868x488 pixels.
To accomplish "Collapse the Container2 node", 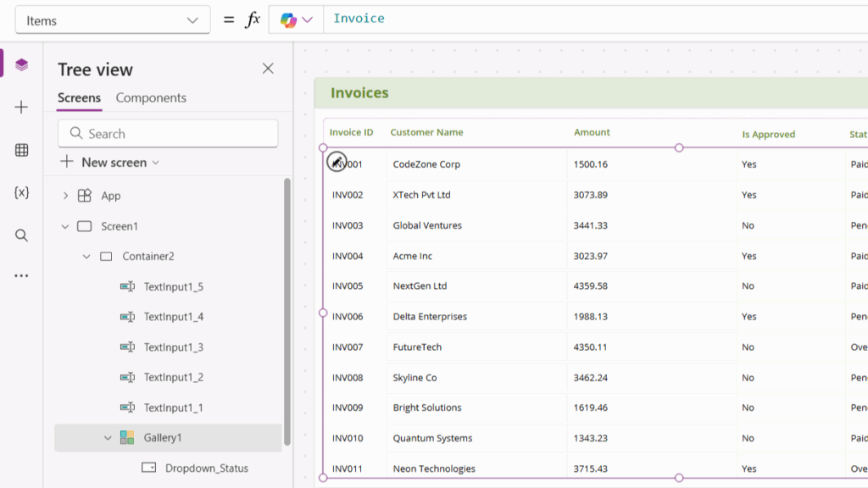I will [86, 256].
